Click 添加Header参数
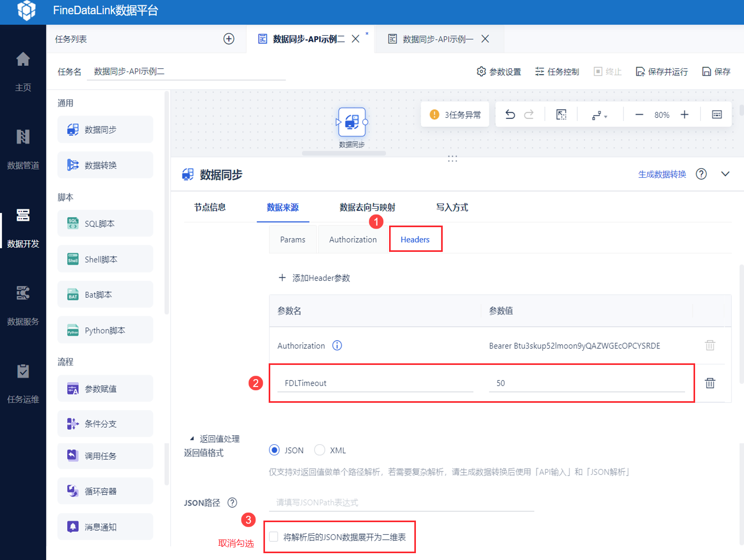 314,278
